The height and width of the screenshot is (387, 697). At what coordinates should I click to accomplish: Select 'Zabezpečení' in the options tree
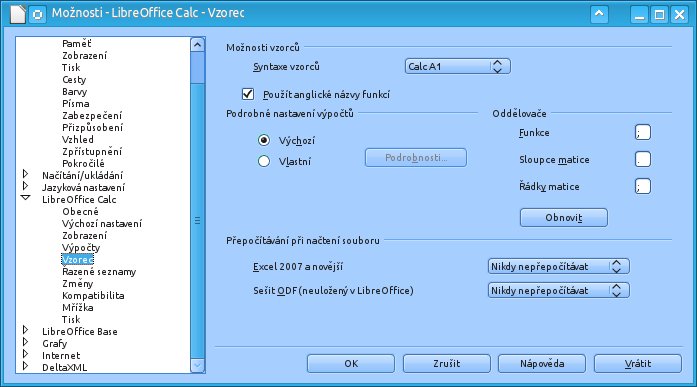[92, 116]
